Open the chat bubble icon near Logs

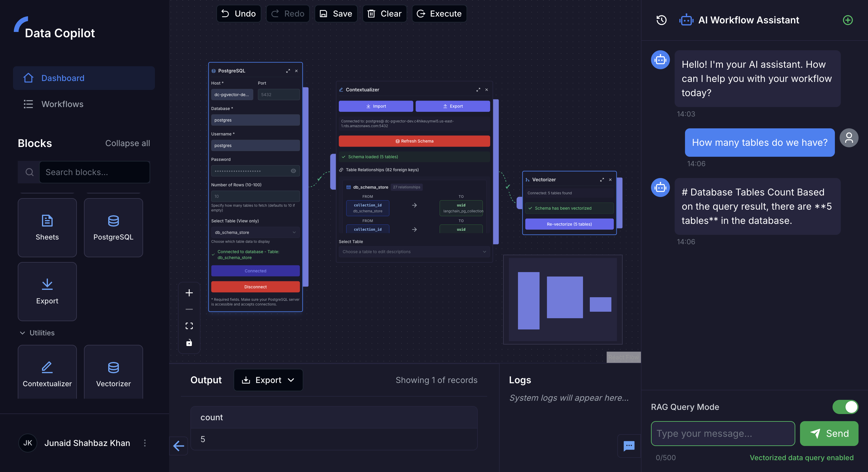629,446
